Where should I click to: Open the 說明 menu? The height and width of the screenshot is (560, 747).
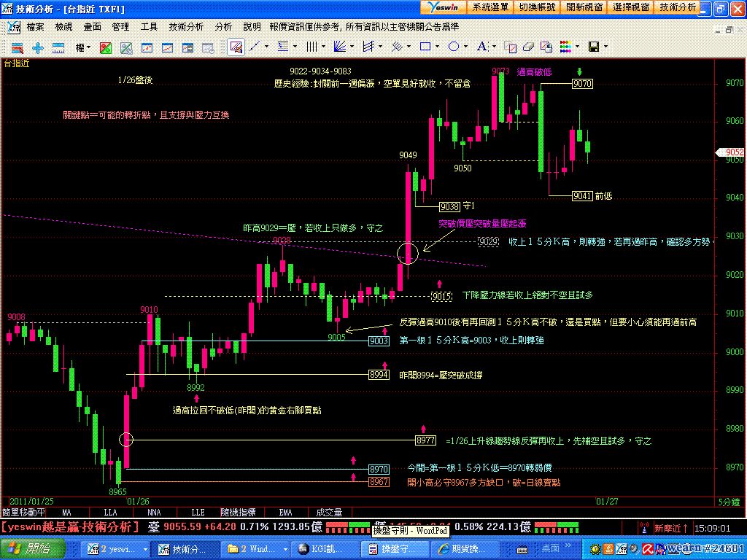click(252, 27)
